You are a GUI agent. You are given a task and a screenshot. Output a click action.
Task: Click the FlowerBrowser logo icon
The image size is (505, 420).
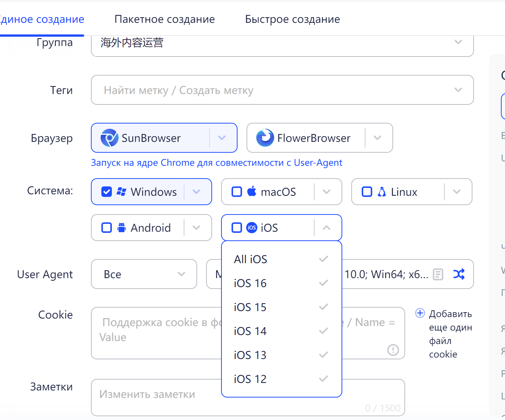coord(265,138)
